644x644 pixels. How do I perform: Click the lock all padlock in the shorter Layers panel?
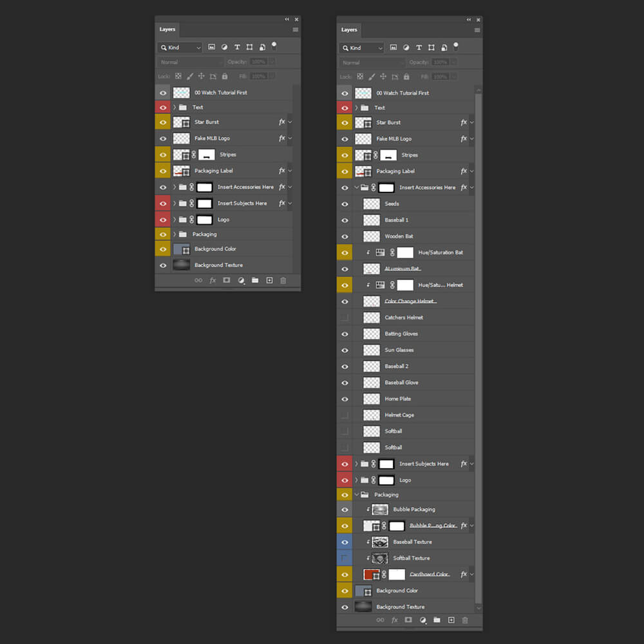click(224, 76)
